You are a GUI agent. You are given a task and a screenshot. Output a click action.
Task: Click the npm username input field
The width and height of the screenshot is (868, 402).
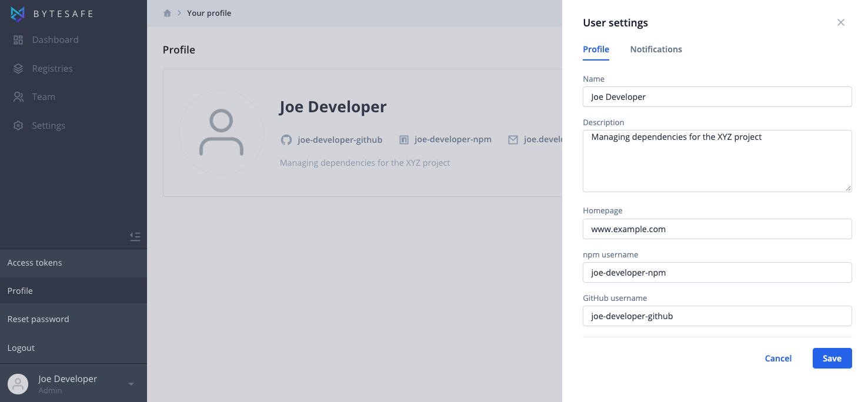[717, 273]
